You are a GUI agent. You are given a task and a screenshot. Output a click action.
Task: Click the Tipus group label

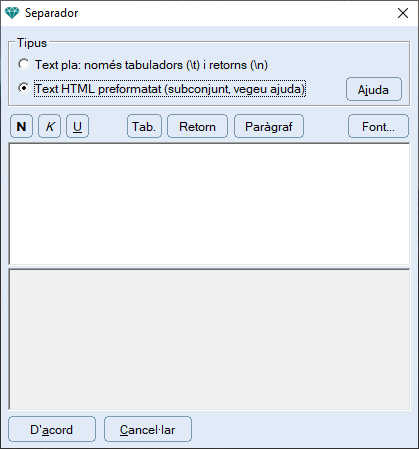pos(32,43)
